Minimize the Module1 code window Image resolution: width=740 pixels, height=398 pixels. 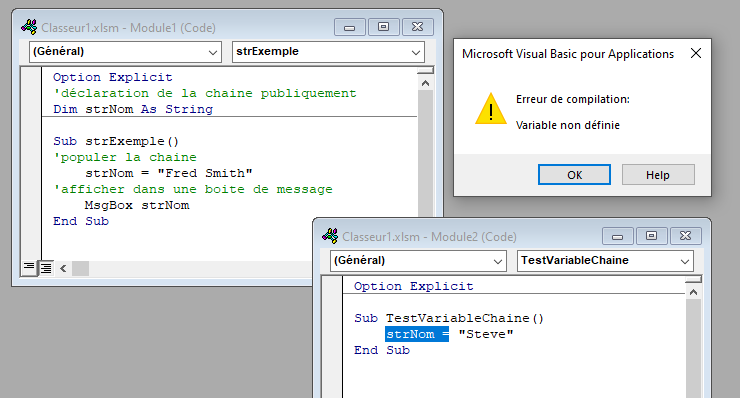350,27
